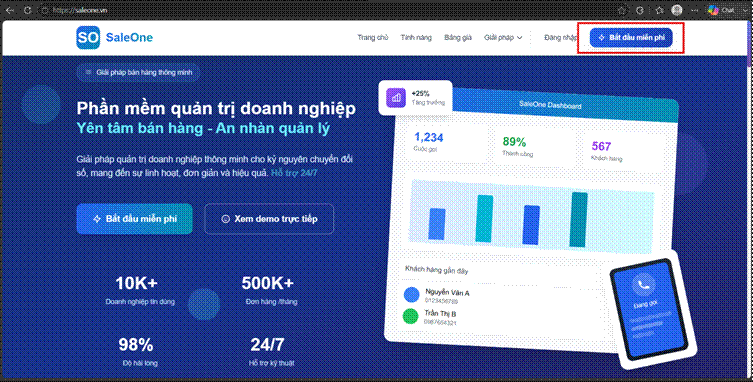Select customer Nguyễn Văn A's blue avatar
The image size is (753, 382).
pos(412,295)
